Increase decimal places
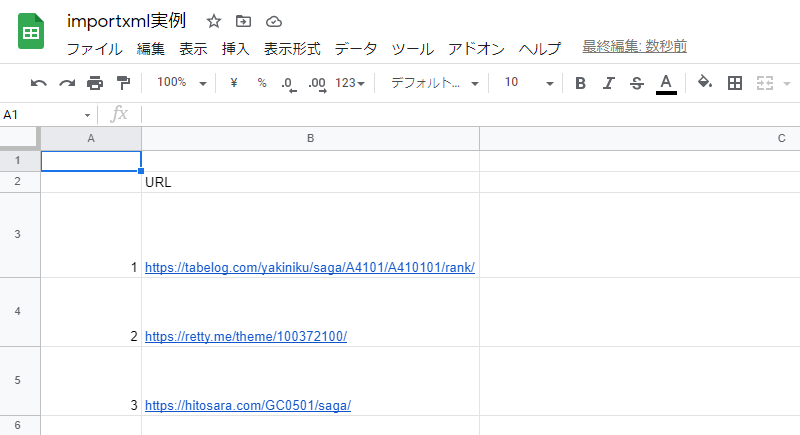 point(317,84)
